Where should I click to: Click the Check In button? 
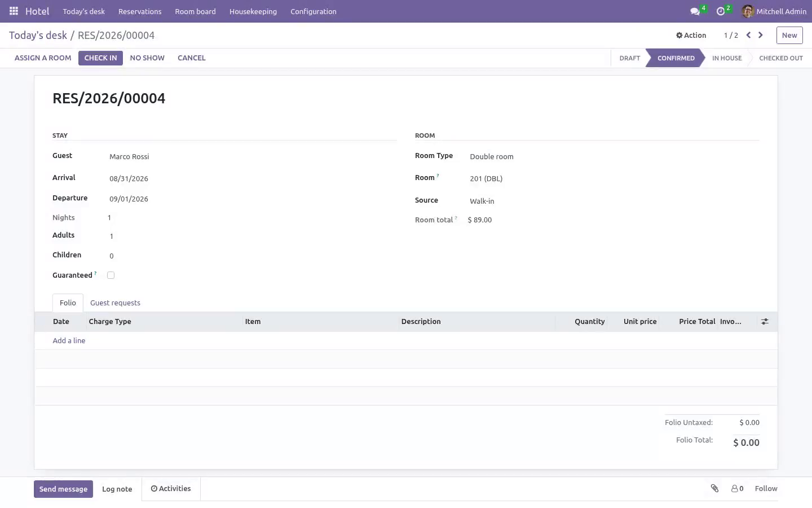[x=100, y=58]
